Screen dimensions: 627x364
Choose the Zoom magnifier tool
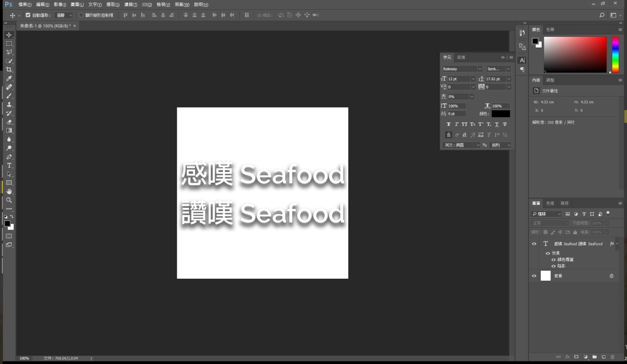pos(9,200)
